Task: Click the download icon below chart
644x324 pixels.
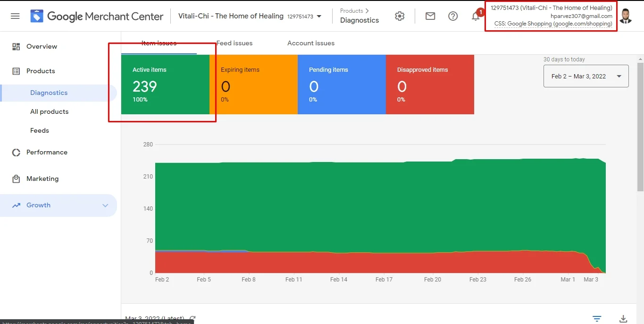Action: 623,318
